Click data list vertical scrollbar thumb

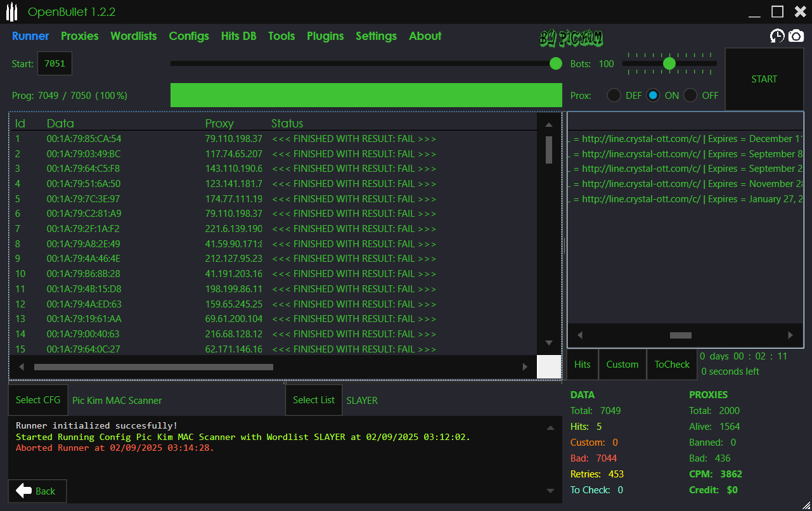549,150
